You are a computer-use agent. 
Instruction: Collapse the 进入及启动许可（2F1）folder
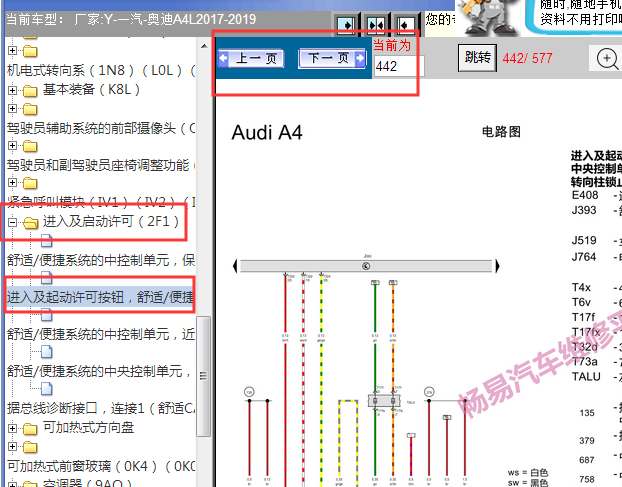(x=12, y=222)
